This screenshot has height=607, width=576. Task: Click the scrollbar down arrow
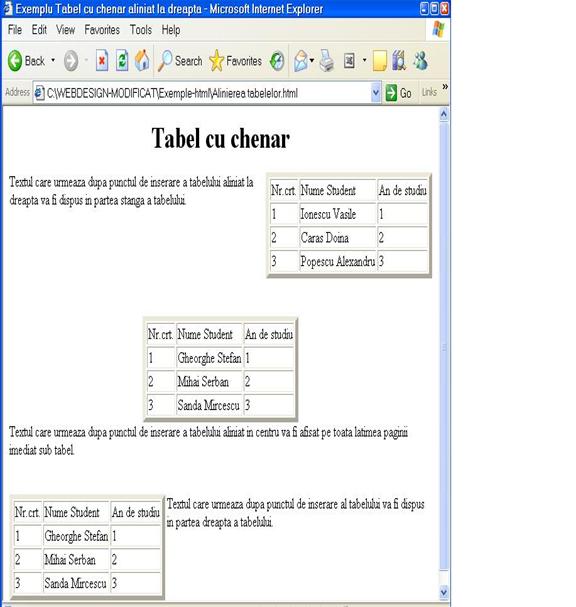tap(444, 592)
